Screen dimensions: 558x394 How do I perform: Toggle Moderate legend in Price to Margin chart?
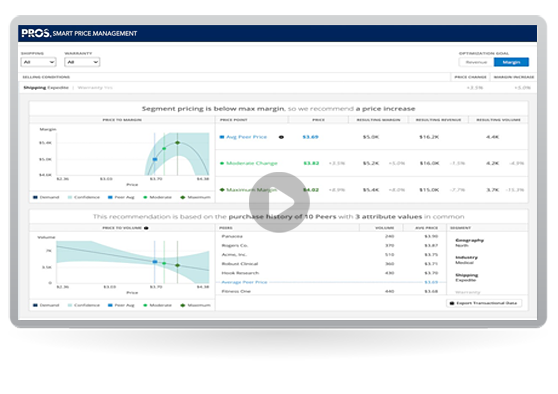click(157, 197)
